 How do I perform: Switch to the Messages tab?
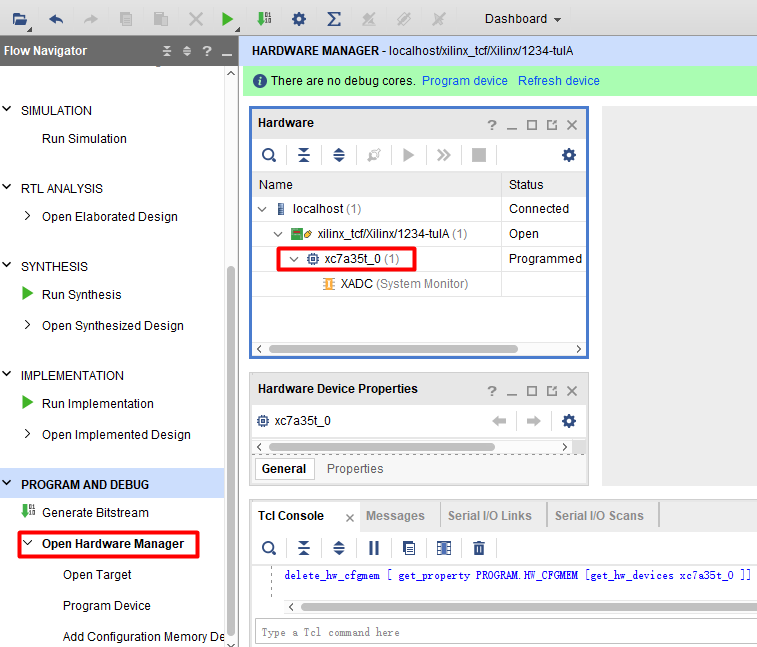tap(395, 516)
